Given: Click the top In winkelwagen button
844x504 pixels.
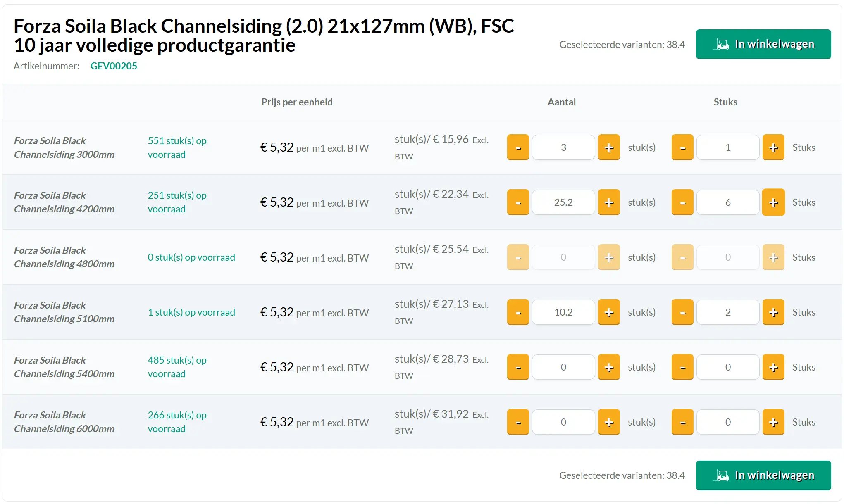Looking at the screenshot, I should [x=763, y=44].
